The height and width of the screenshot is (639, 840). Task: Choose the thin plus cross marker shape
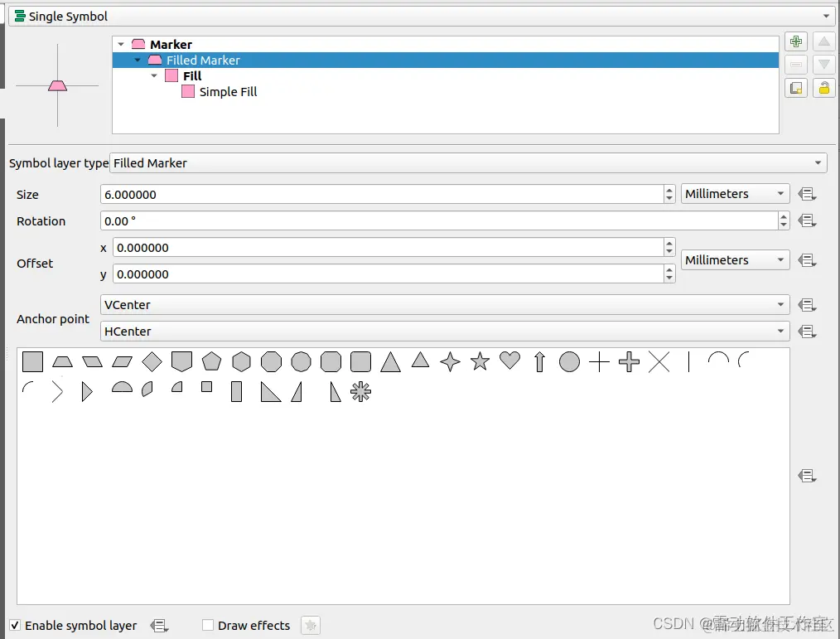pos(599,362)
